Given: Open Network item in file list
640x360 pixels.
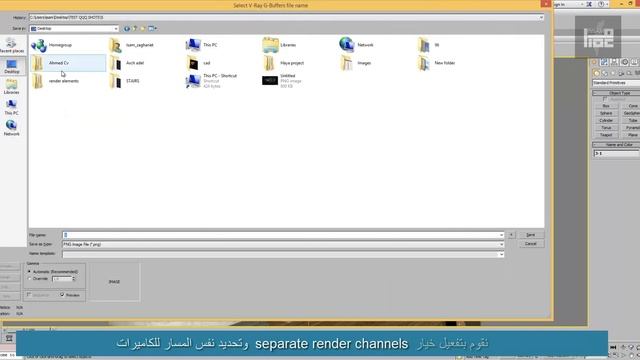Looking at the screenshot, I should click(x=356, y=45).
